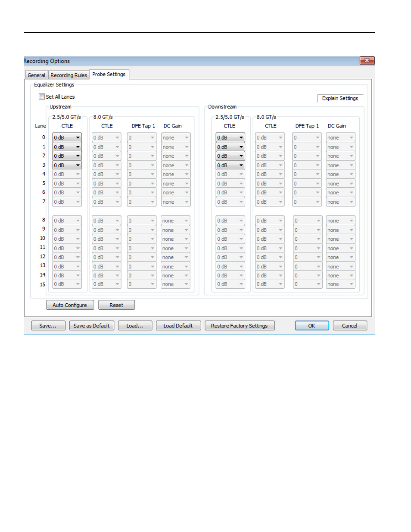Switch to Recording Rules tab
Screen dimensions: 411x532
coord(68,75)
